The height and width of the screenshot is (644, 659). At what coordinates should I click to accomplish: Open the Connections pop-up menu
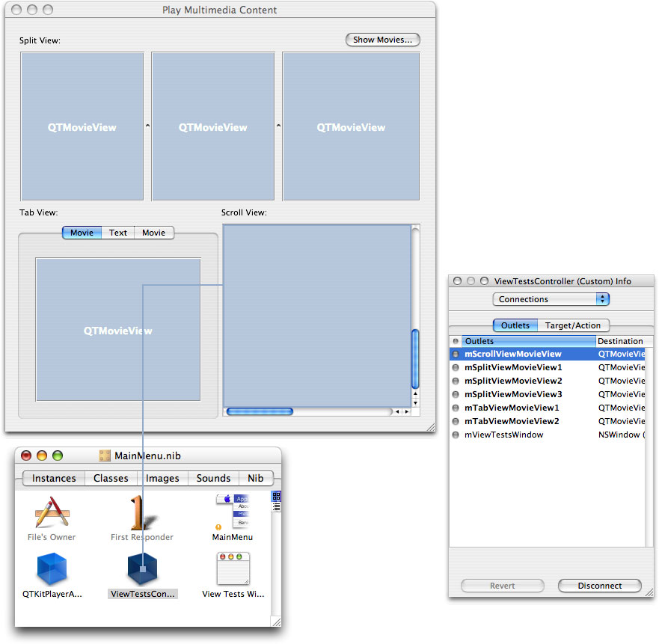pyautogui.click(x=551, y=298)
